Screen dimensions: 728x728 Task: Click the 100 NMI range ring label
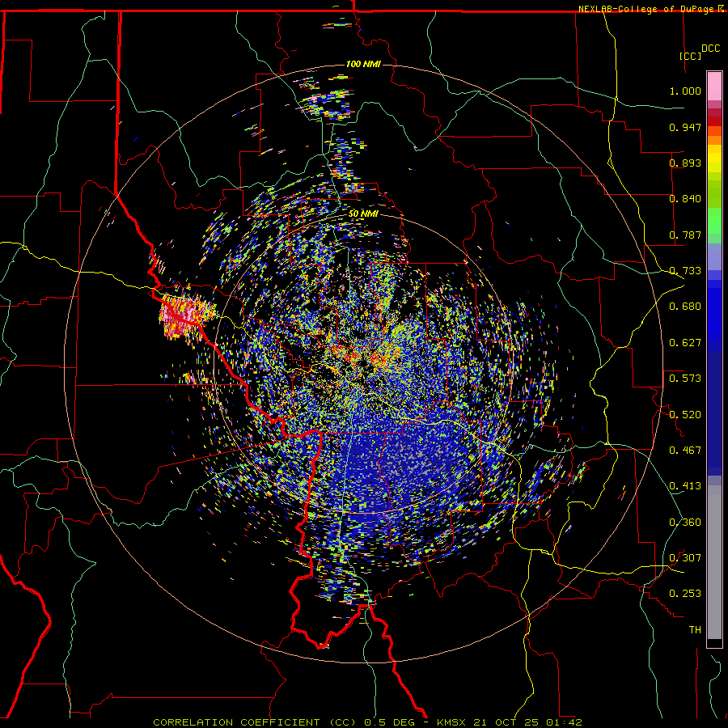coord(363,64)
